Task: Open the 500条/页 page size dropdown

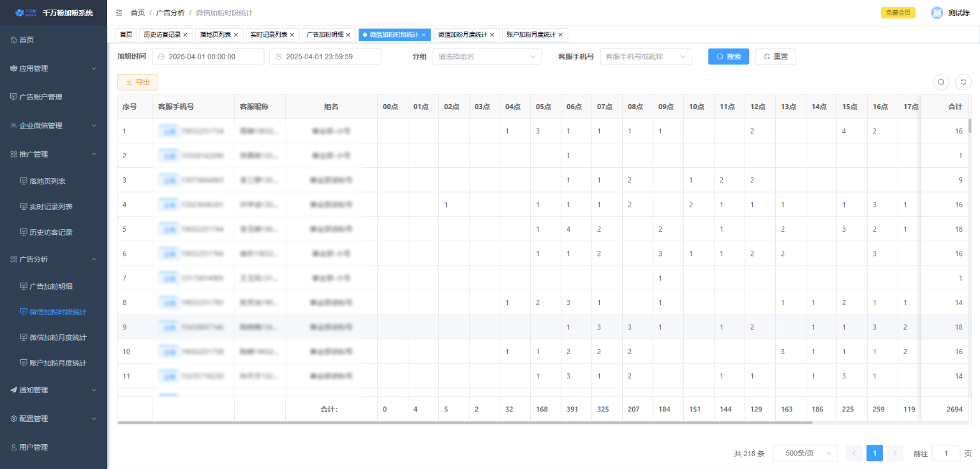Action: (x=805, y=453)
